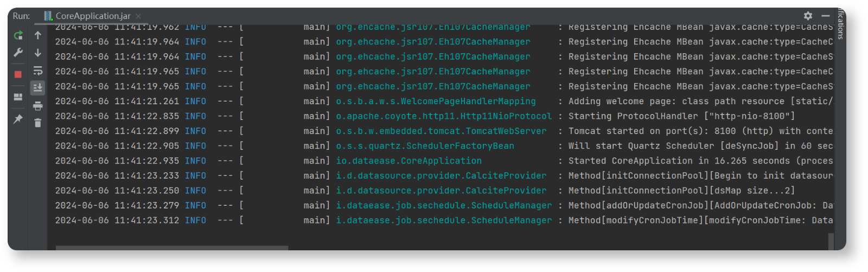Clear console using the trash icon
868x272 pixels.
point(38,123)
